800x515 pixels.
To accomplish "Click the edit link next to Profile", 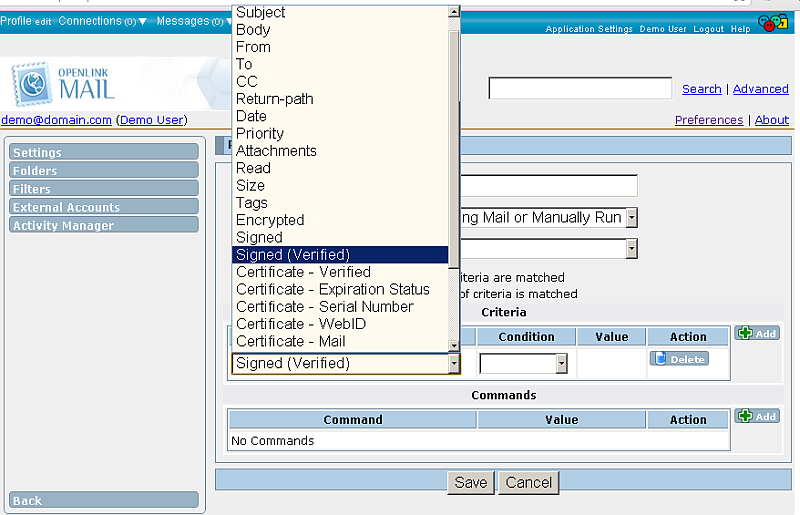I will [43, 22].
